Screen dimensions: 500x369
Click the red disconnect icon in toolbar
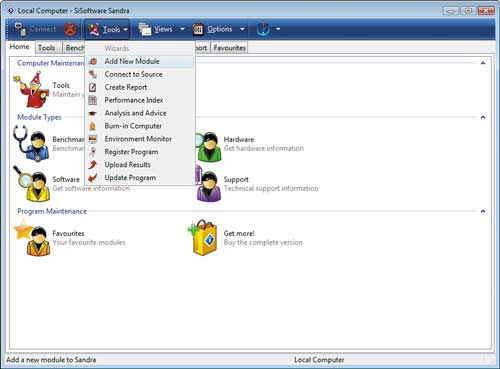70,29
